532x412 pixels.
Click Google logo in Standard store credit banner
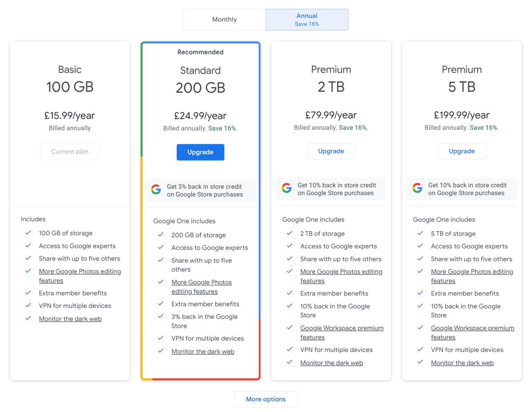point(156,190)
